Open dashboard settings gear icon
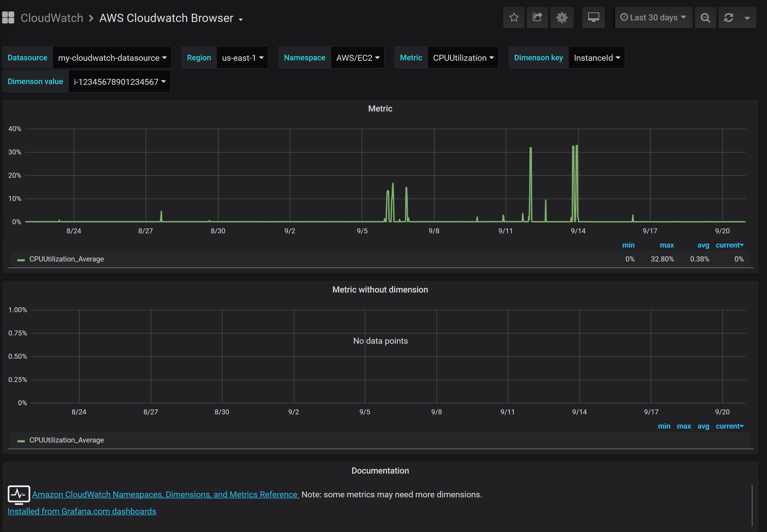The image size is (767, 532). pos(562,18)
